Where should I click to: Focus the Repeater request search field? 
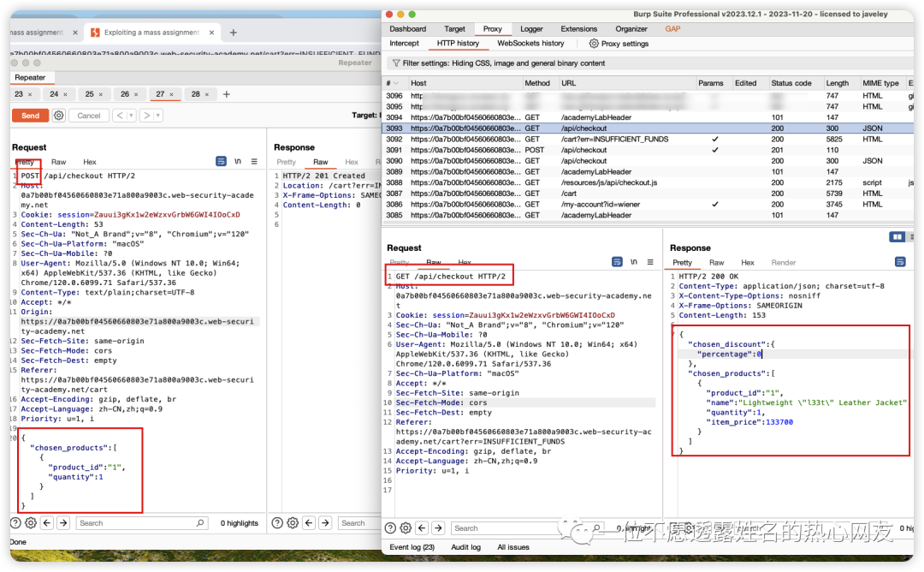(x=141, y=523)
